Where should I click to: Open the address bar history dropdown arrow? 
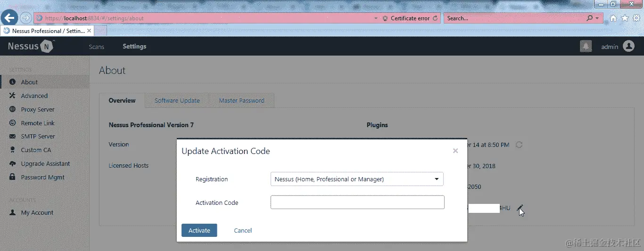click(x=376, y=18)
